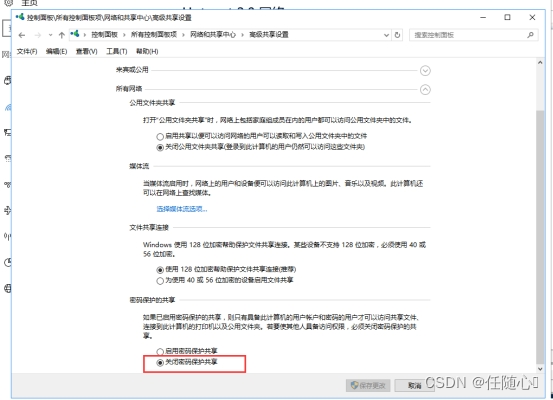Open the 选择媒体流选项 link
This screenshot has height=400, width=553.
tap(182, 209)
